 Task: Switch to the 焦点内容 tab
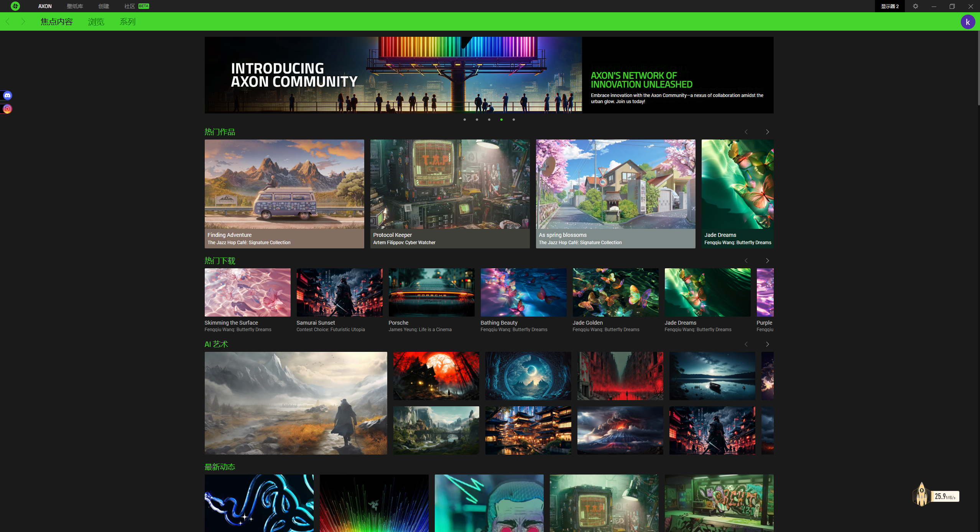coord(57,22)
